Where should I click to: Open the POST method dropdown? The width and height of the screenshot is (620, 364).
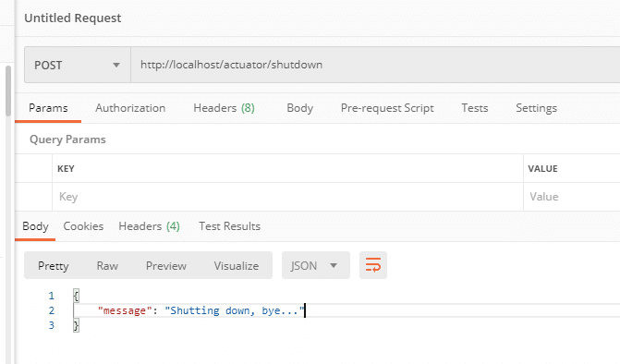(78, 65)
